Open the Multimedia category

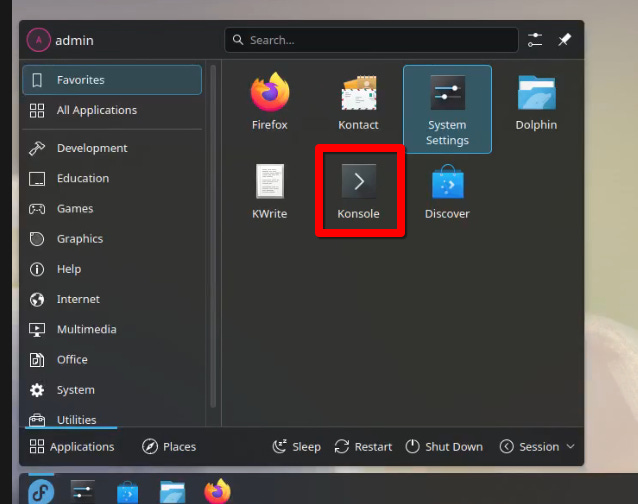click(x=112, y=329)
